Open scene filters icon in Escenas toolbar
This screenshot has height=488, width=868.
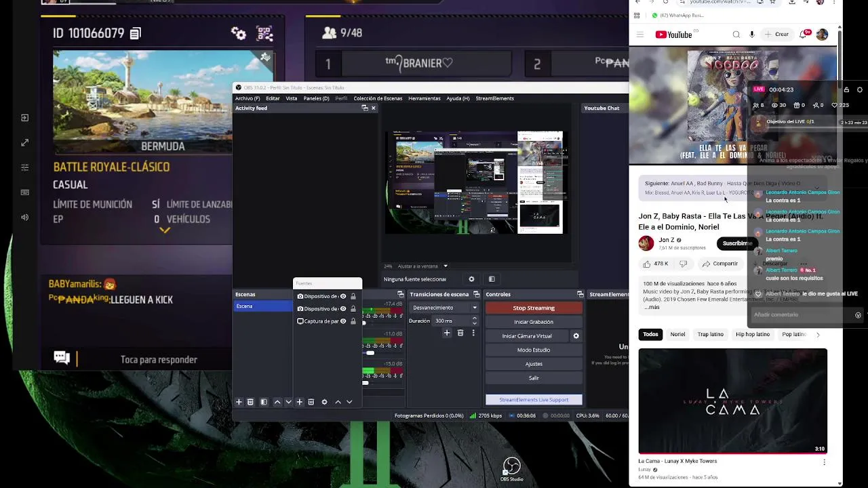(x=264, y=402)
